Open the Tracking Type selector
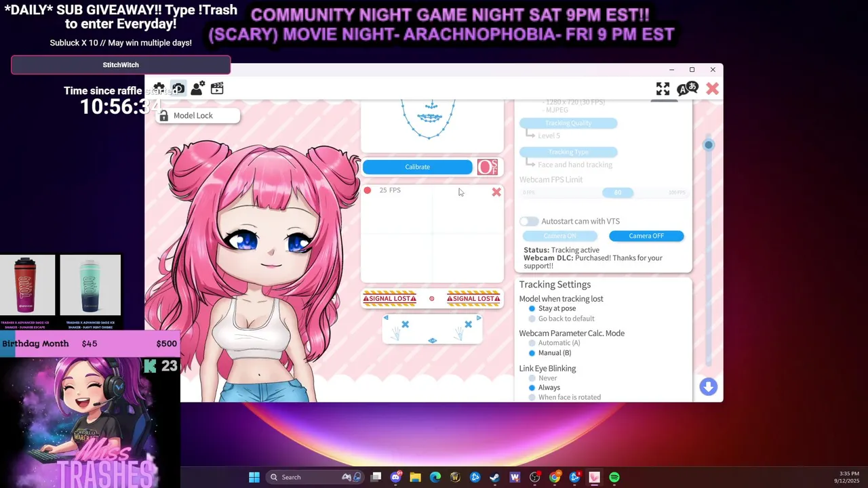 [568, 152]
